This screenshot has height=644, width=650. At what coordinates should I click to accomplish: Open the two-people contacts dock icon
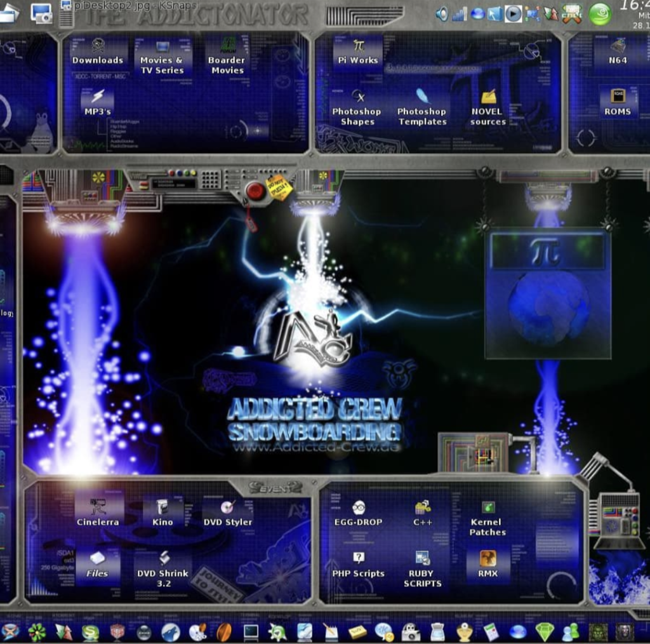pyautogui.click(x=571, y=633)
